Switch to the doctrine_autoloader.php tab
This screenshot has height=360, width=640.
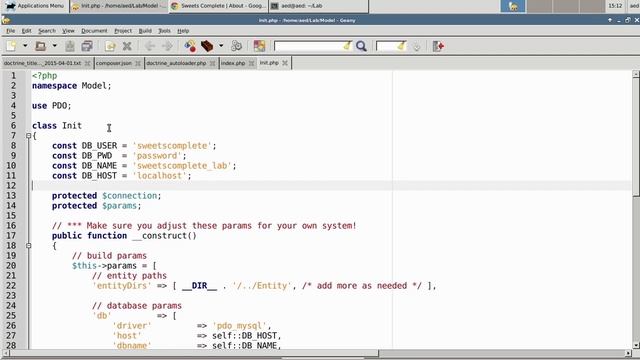[x=176, y=63]
